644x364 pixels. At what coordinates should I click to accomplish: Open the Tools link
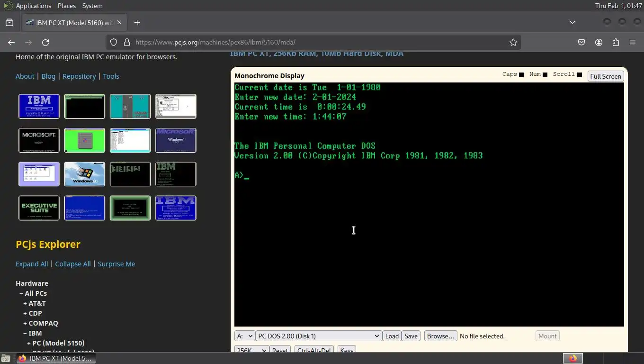[x=111, y=76]
